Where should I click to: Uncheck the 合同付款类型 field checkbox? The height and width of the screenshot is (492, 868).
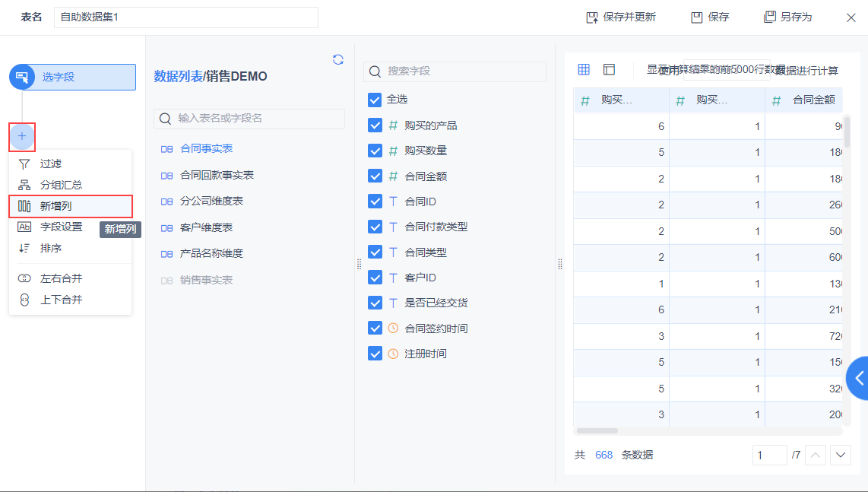(375, 227)
